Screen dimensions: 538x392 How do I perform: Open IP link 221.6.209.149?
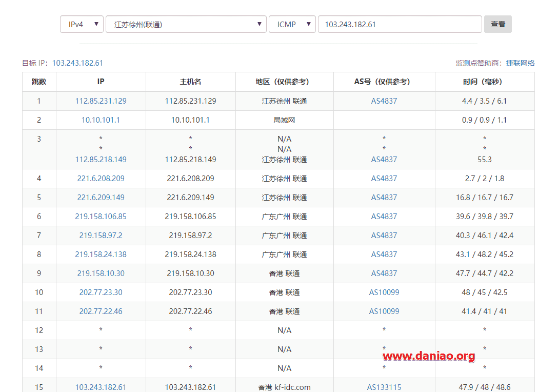[x=101, y=198]
